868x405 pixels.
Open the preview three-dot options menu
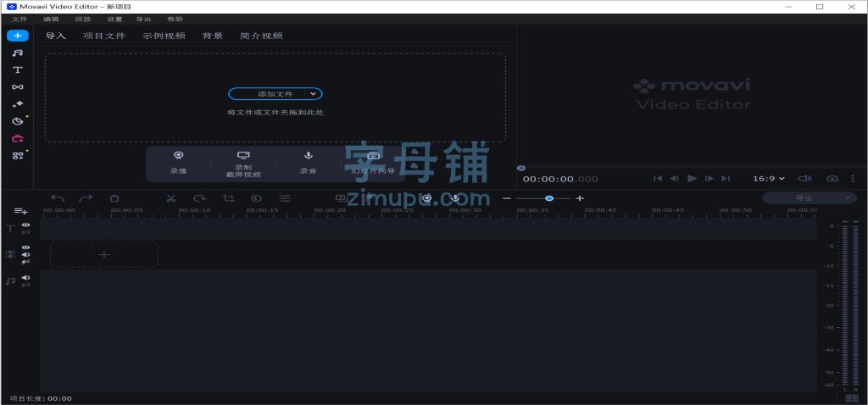coord(853,179)
